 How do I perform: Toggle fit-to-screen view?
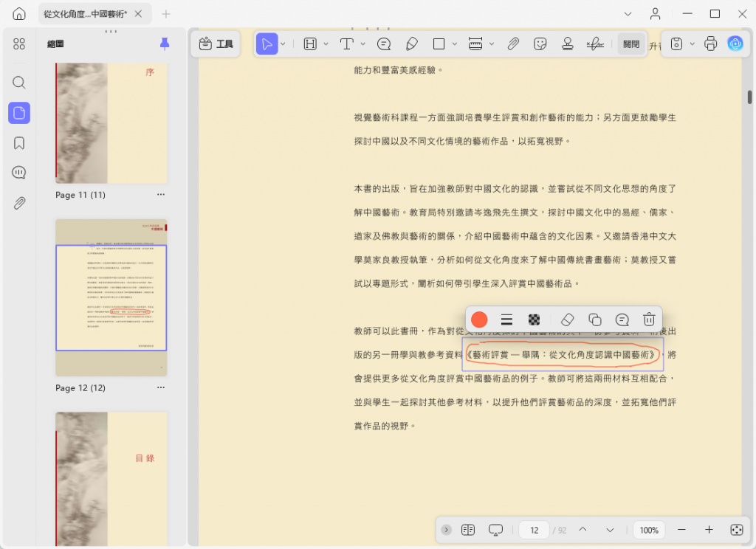736,530
